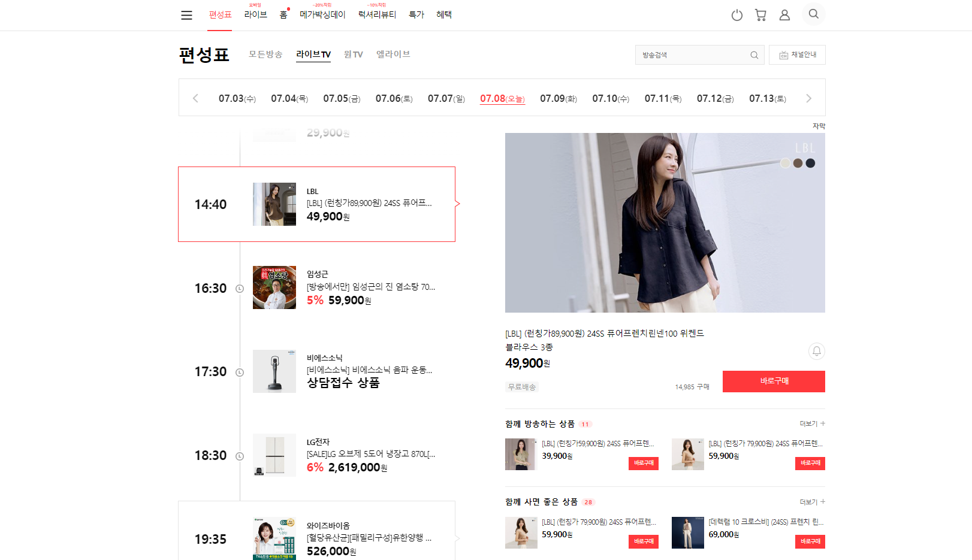This screenshot has height=560, width=972.
Task: Open LG 오브제 5도어 냉장고 title link
Action: 371,454
